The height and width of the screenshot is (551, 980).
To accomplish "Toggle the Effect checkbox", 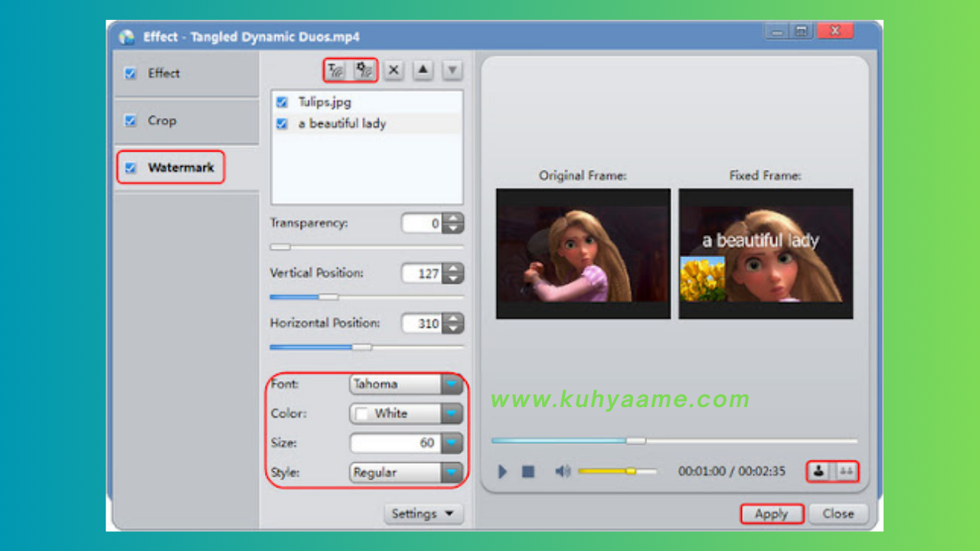I will pyautogui.click(x=130, y=73).
